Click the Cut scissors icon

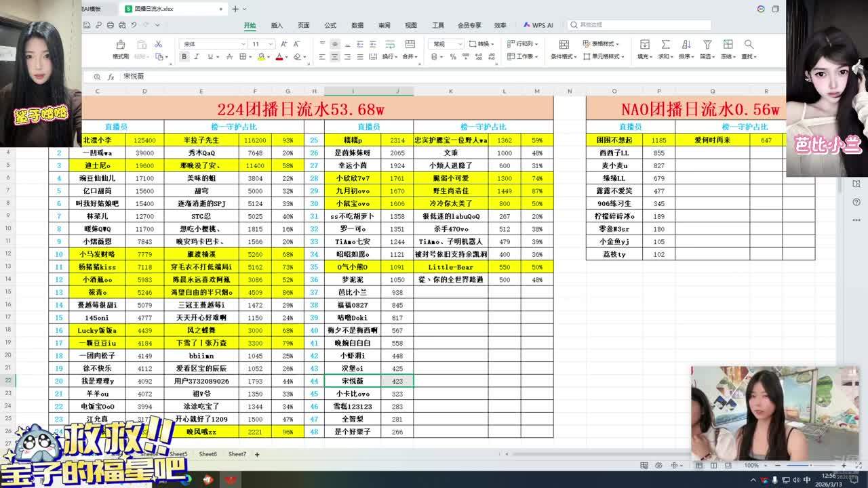point(158,44)
